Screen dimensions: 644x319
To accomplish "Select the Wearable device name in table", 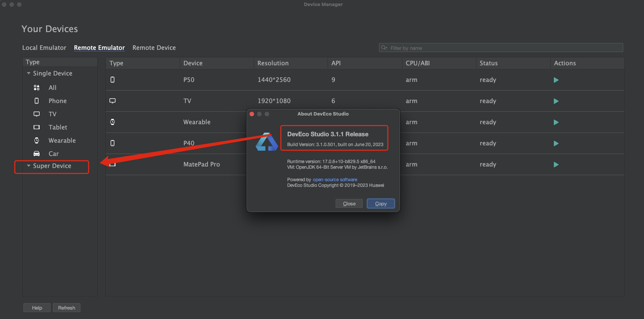I will click(197, 122).
